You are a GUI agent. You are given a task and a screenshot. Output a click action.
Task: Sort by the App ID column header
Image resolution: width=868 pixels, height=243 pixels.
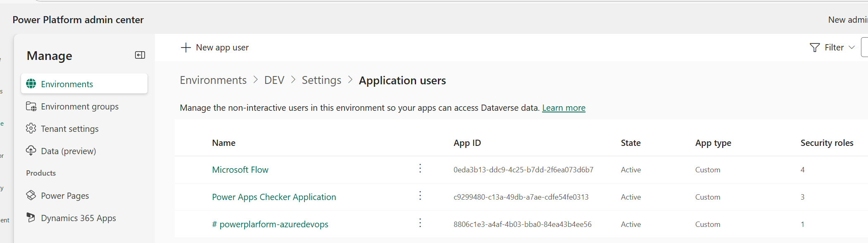click(467, 143)
